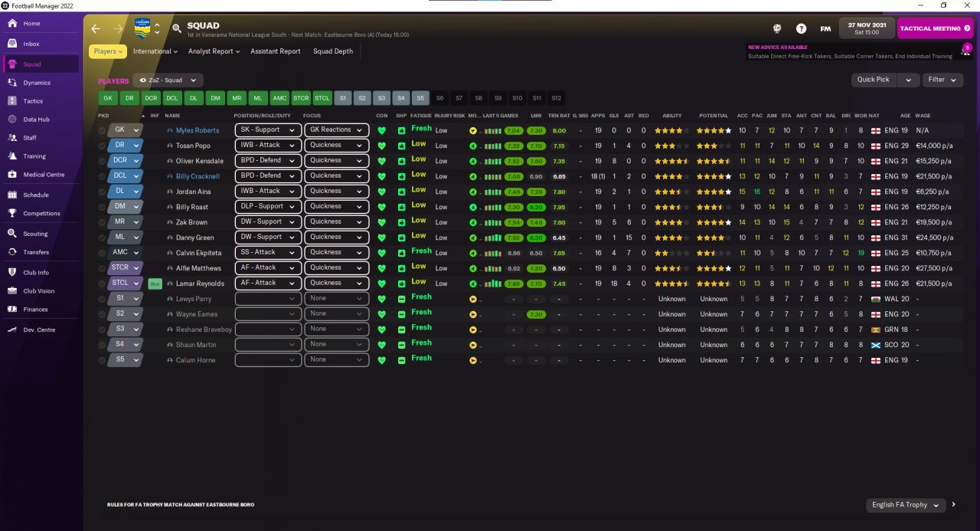
Task: Open SK - Support role dropdown
Action: [x=268, y=129]
